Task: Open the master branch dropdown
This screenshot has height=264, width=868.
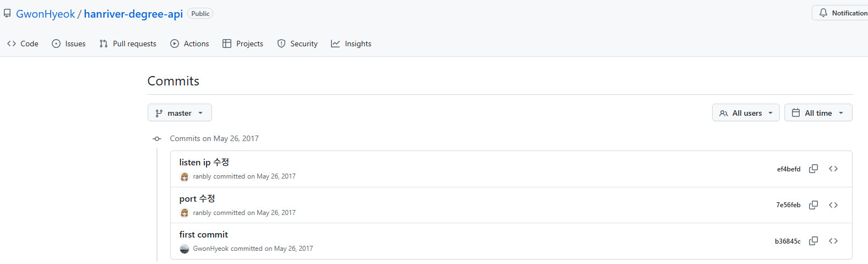Action: coord(180,113)
